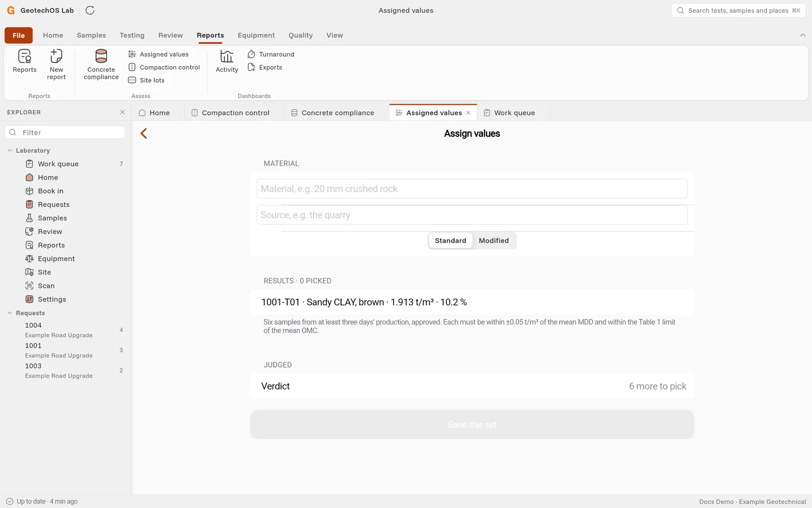Open the Equipment ribbon tab
This screenshot has width=812, height=508.
(256, 36)
